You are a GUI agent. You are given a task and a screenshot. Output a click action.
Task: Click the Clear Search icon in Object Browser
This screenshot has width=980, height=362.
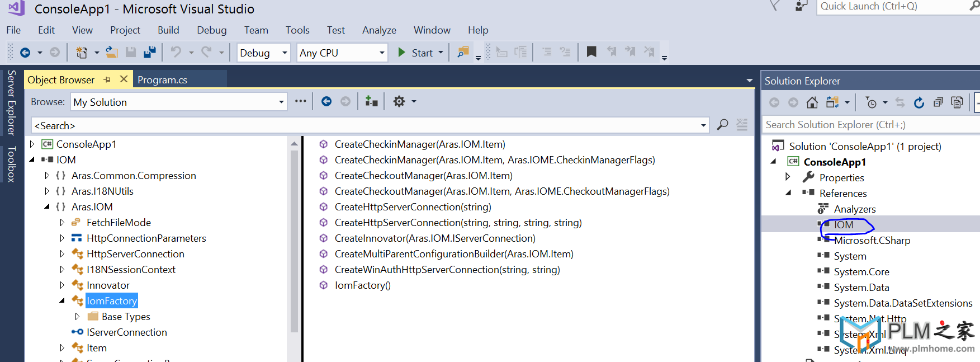coord(742,124)
